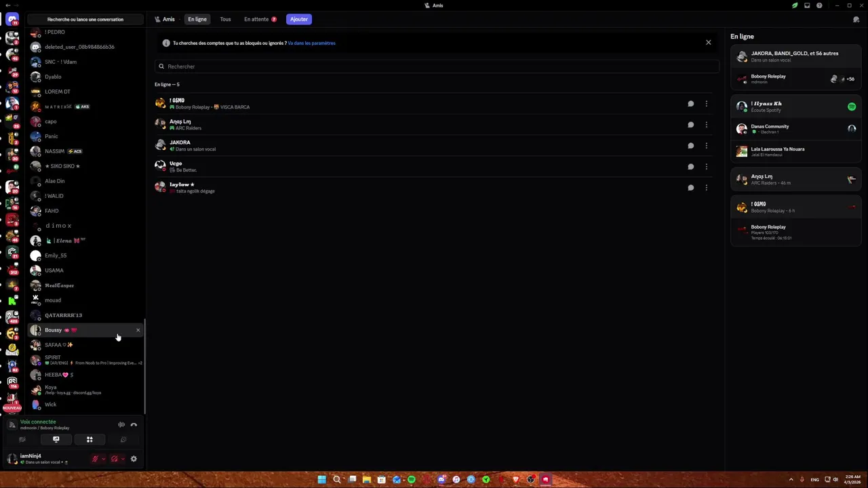The height and width of the screenshot is (488, 868).
Task: Click the Rechercher friends search field
Action: 437,66
